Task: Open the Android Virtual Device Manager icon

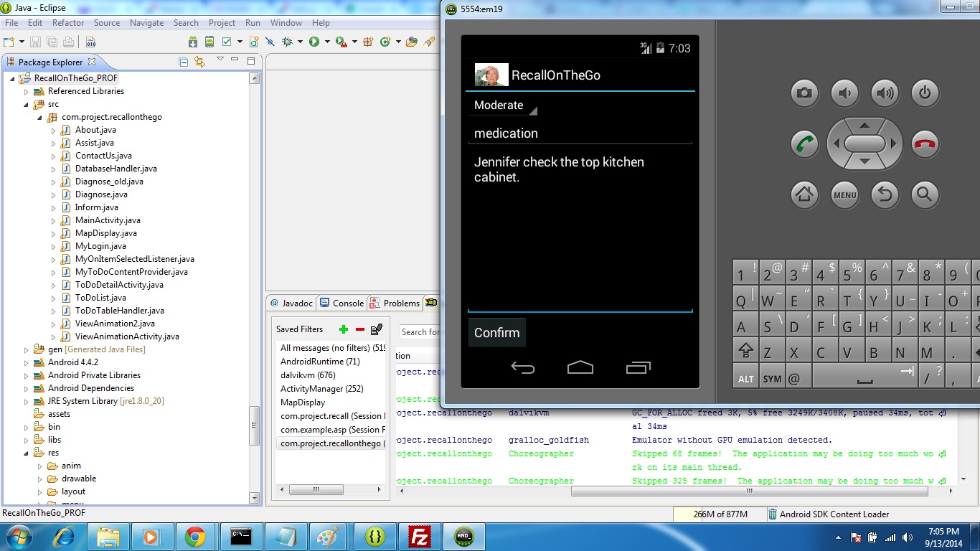Action: point(209,42)
